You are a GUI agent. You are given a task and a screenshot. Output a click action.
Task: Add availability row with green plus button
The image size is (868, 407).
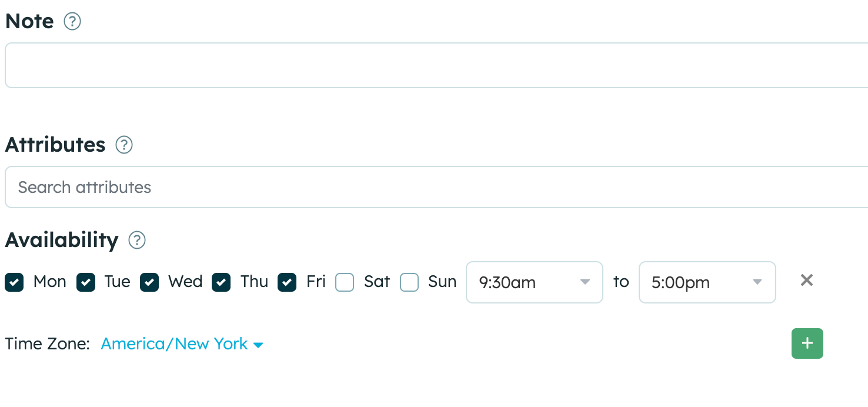(x=807, y=343)
